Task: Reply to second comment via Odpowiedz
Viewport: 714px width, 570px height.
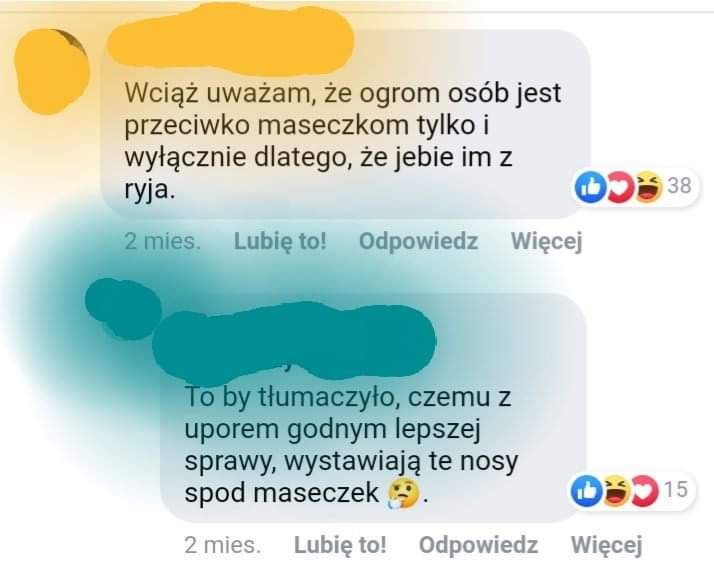Action: coord(479,545)
